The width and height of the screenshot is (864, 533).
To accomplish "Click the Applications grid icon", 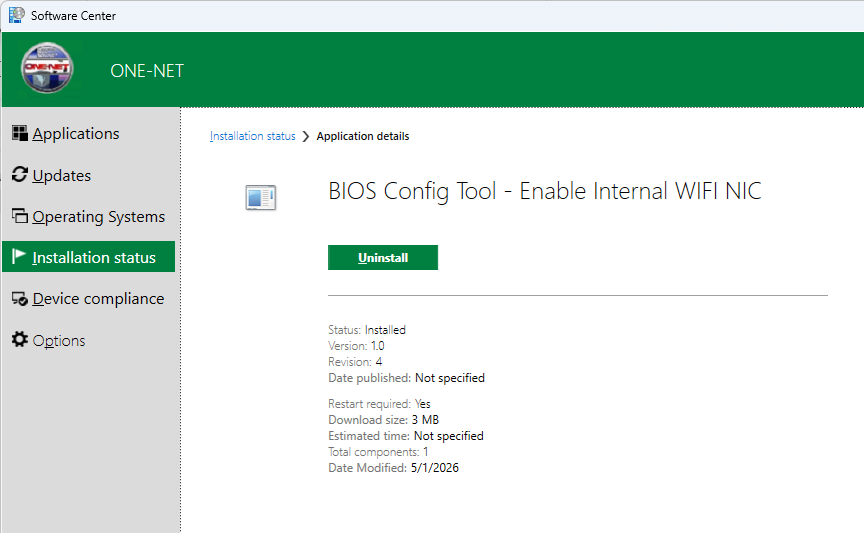I will (x=20, y=133).
